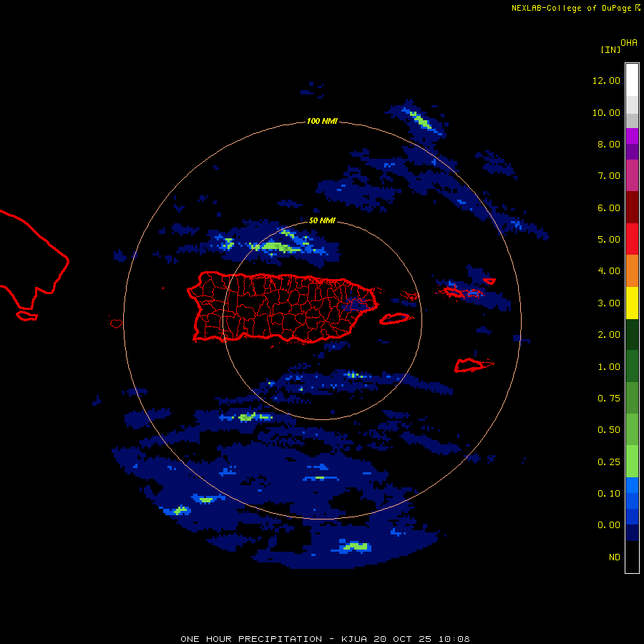Click the 5.00 legend value
The height and width of the screenshot is (644, 644).
click(609, 240)
